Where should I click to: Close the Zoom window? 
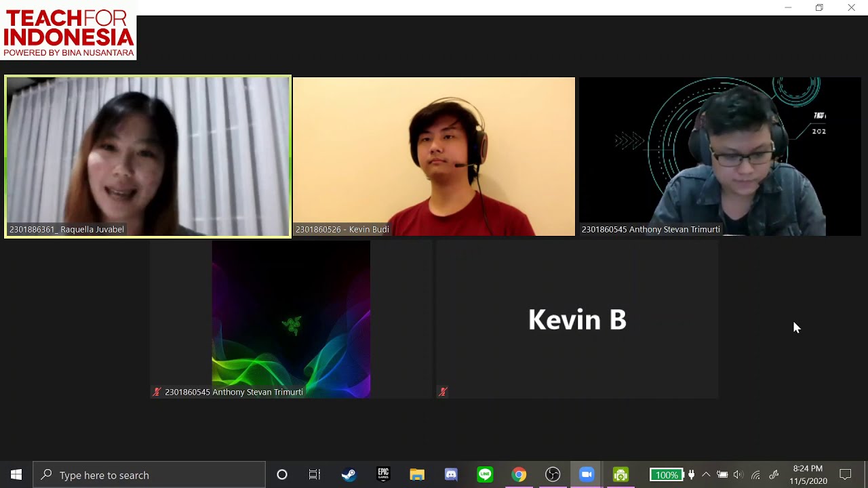pos(851,7)
